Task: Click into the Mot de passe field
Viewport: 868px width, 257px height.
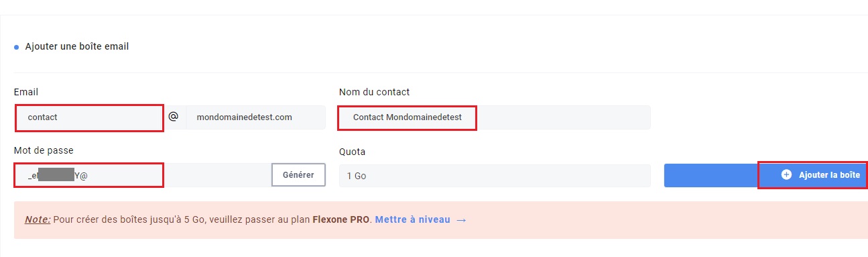Action: coord(143,175)
